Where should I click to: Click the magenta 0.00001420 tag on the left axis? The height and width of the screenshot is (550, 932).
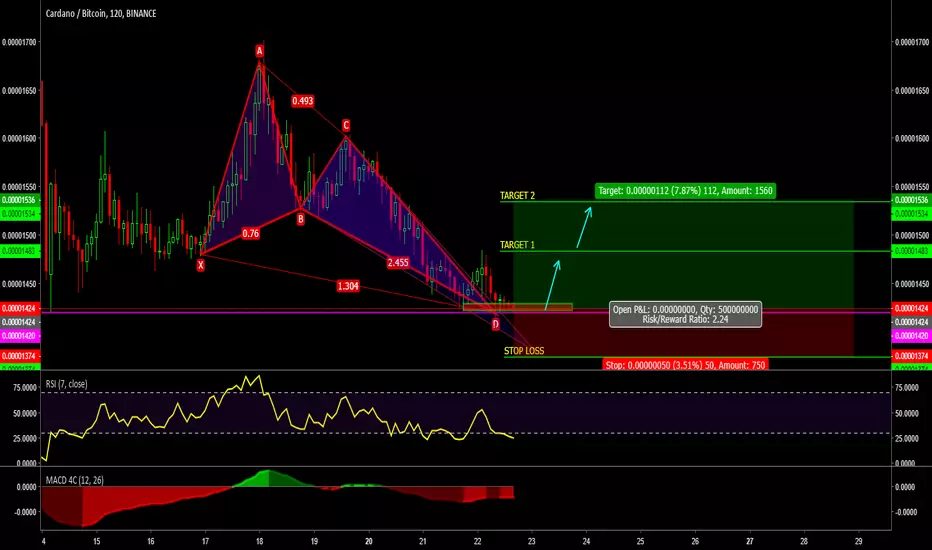tap(20, 336)
